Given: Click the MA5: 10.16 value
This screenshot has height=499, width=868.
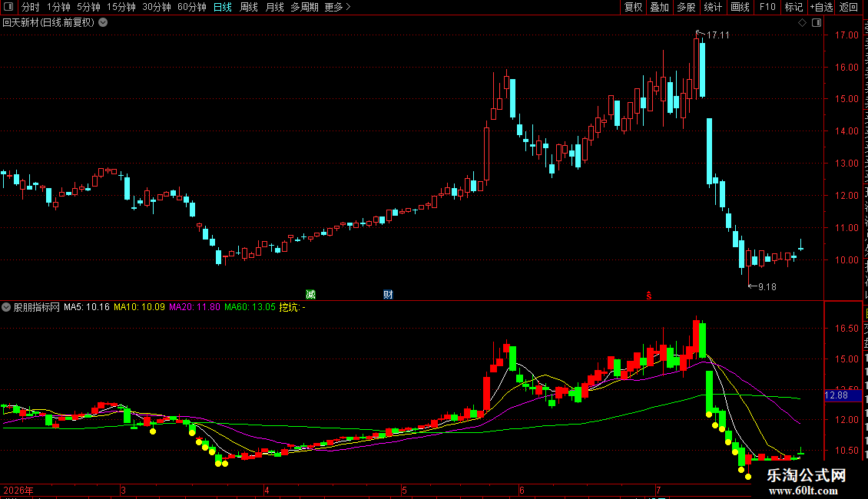Looking at the screenshot, I should point(87,307).
